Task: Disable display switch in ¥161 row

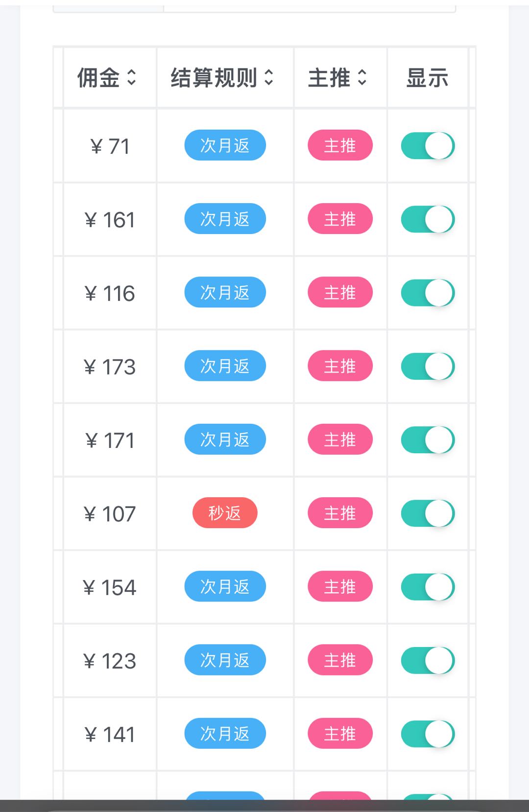Action: pyautogui.click(x=428, y=219)
